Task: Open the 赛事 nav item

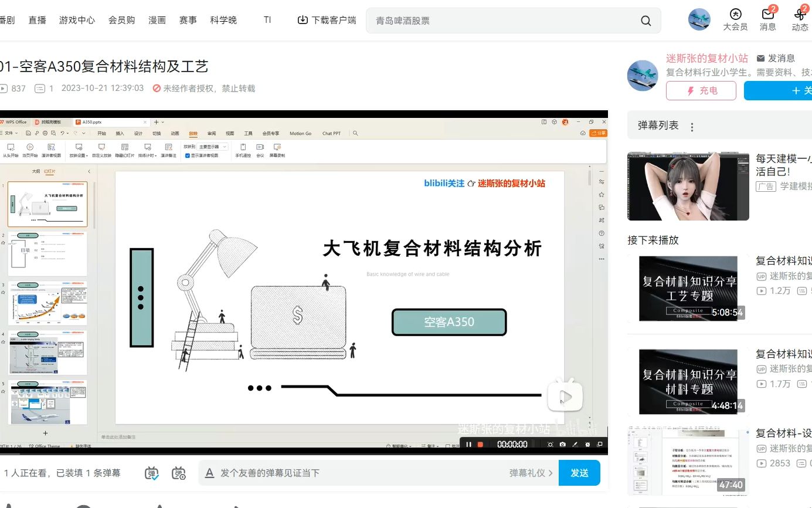Action: [188, 20]
